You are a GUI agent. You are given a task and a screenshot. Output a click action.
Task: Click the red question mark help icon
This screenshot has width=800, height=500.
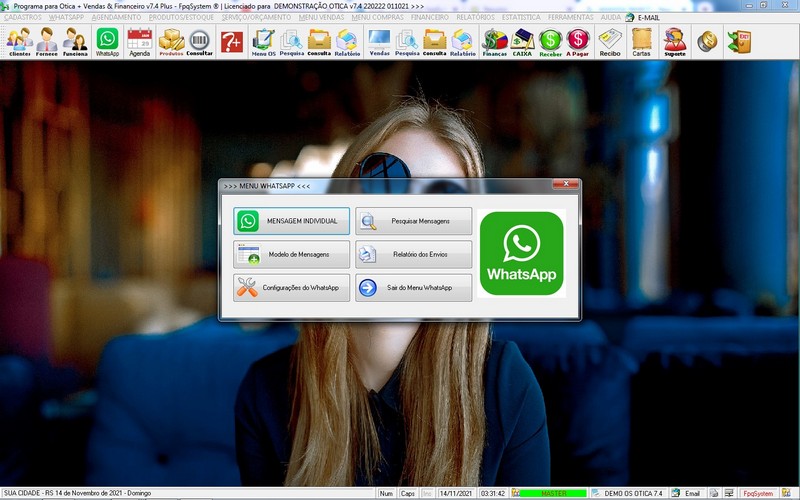coord(232,42)
